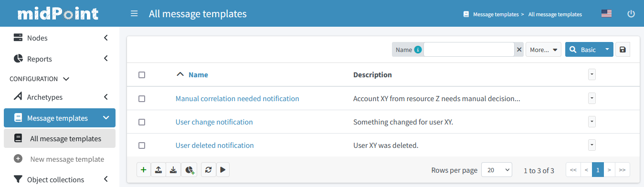Click All message templates breadcrumb text
644x187 pixels.
[555, 14]
